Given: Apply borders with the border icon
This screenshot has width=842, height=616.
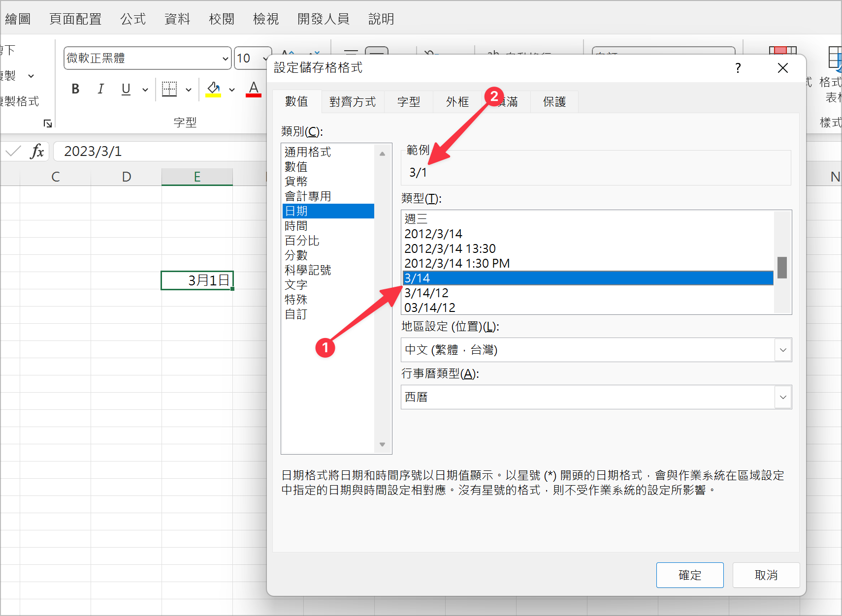Looking at the screenshot, I should pyautogui.click(x=169, y=89).
